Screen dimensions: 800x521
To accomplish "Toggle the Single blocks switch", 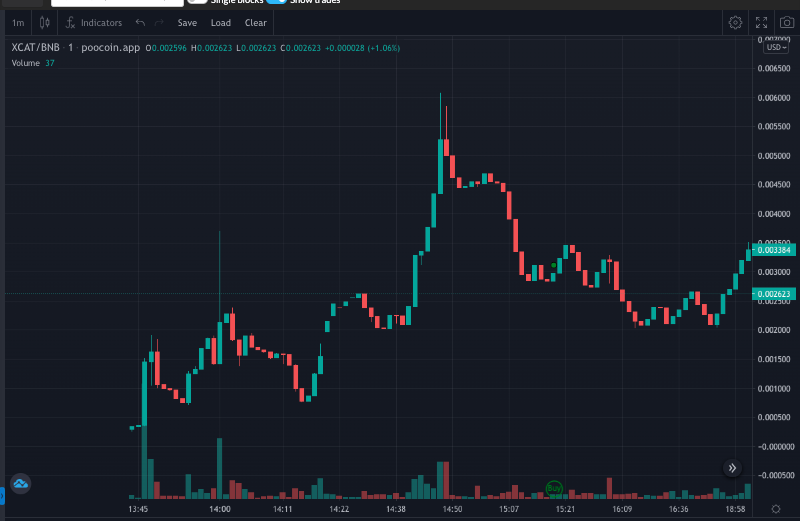I will (197, 1).
